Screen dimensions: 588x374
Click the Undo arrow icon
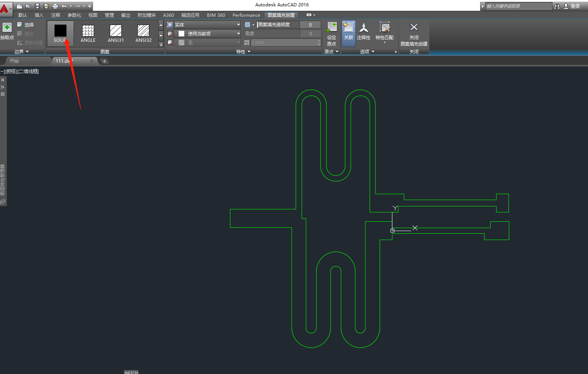tap(64, 6)
